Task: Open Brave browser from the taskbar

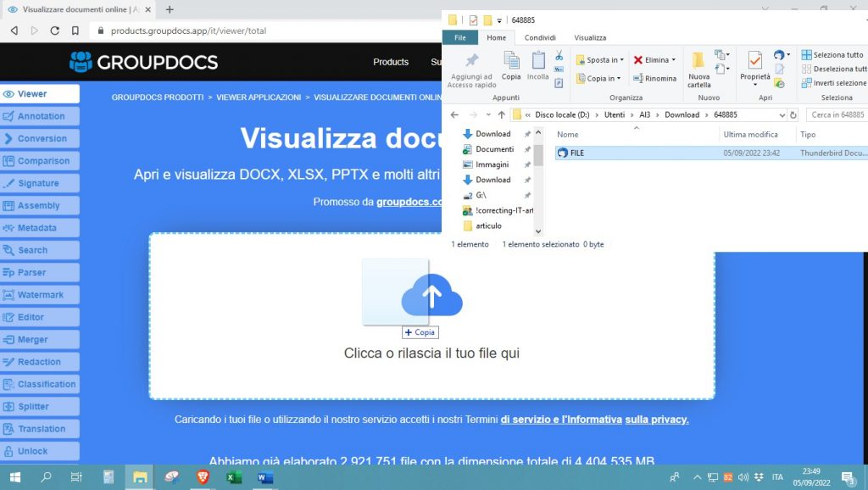Action: 203,477
